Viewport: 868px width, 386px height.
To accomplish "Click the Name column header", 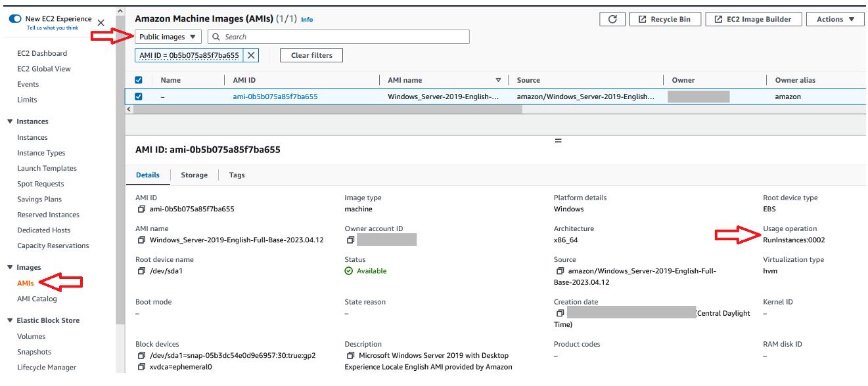I will [x=170, y=80].
